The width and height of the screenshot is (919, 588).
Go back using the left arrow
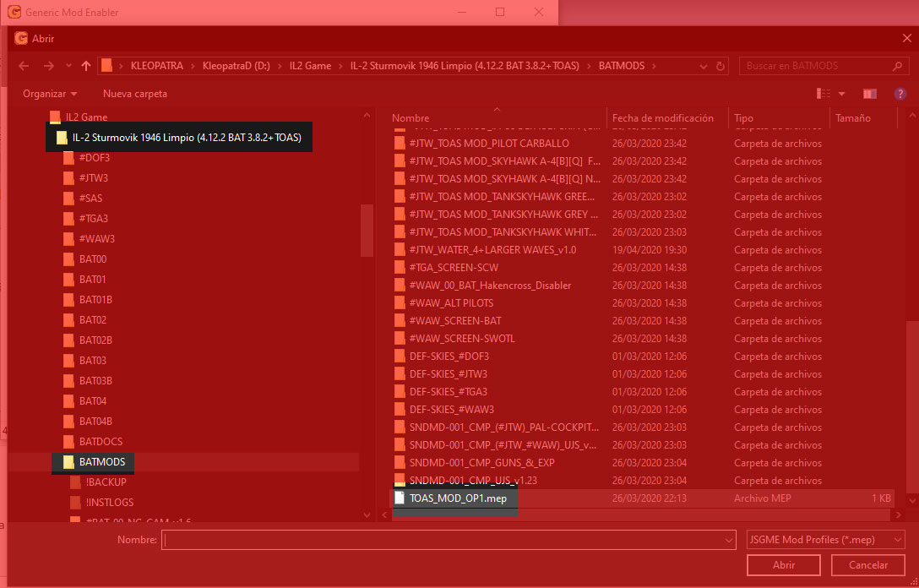click(24, 66)
